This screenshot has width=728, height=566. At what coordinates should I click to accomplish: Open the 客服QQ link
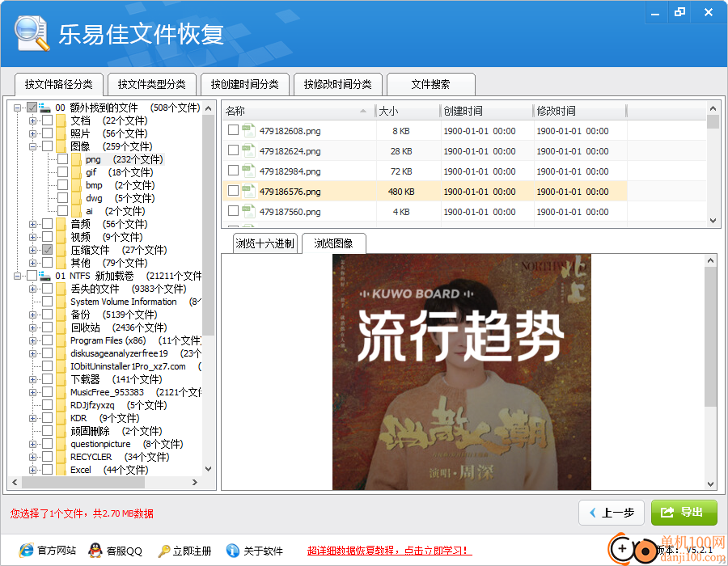tap(125, 551)
